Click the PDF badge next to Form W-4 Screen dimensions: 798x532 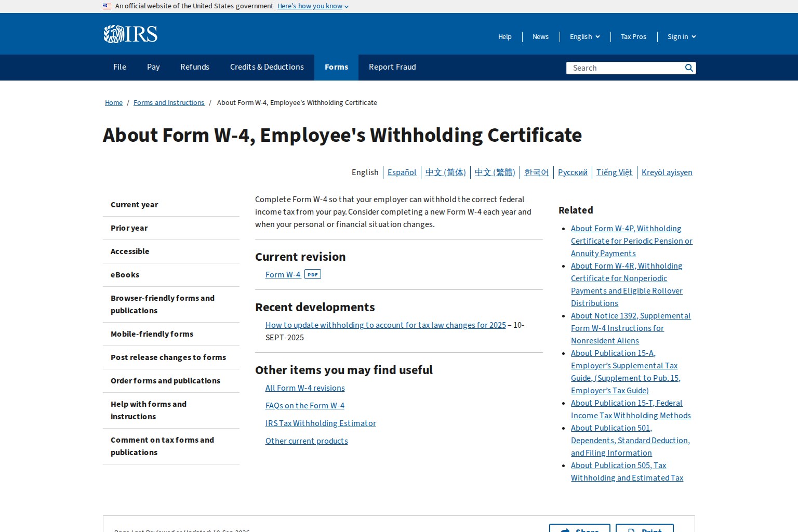point(313,274)
